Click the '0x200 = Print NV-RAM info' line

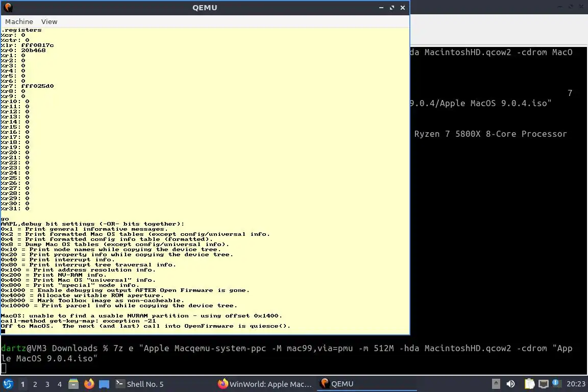click(53, 275)
